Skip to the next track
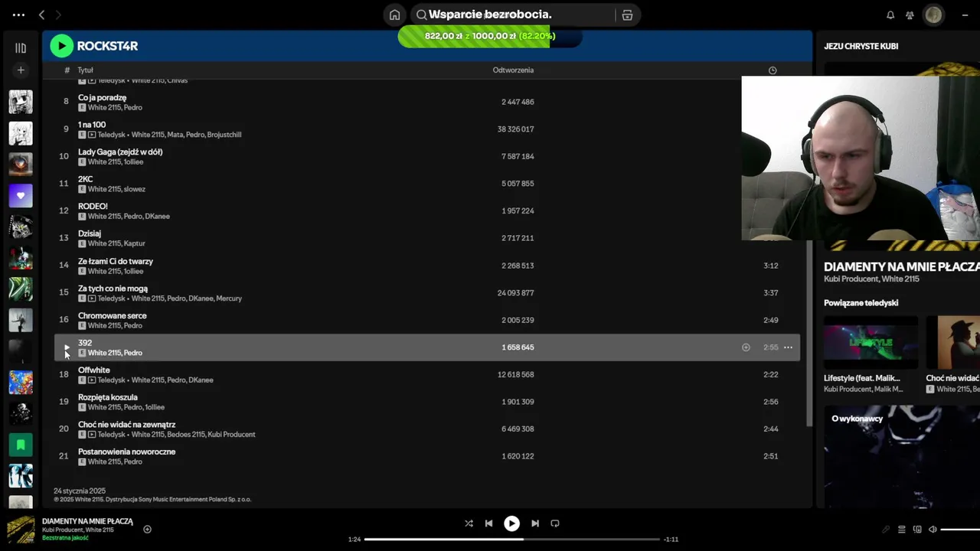This screenshot has width=980, height=551. coord(535,523)
